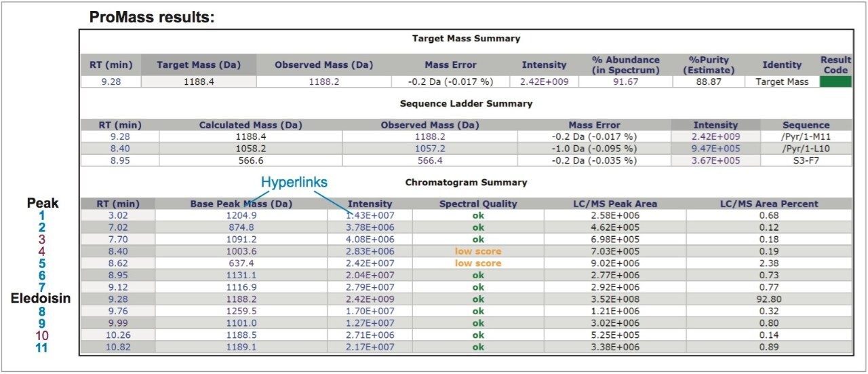Select the Eledoisin peak label

pyautogui.click(x=41, y=299)
